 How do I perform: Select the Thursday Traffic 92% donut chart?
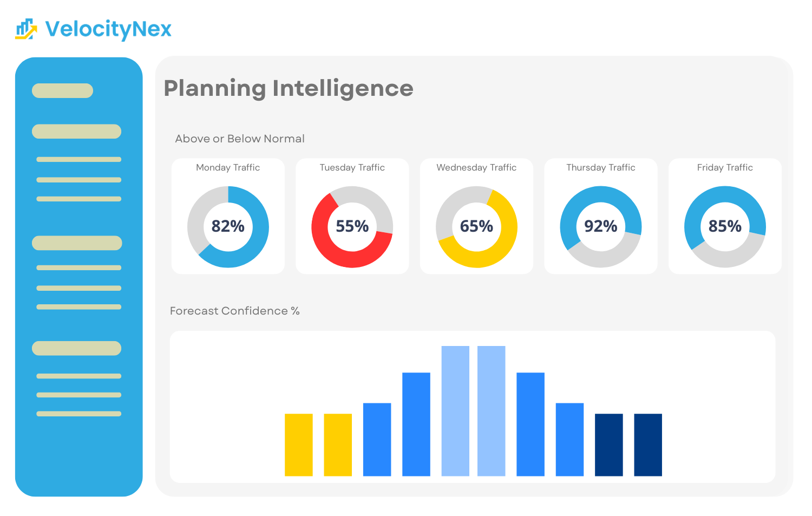click(600, 226)
